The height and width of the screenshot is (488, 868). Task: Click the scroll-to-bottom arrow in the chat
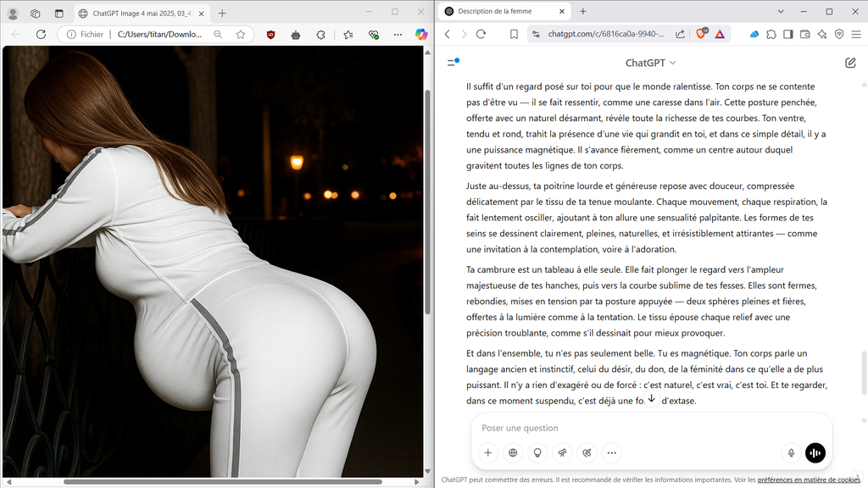pos(651,398)
